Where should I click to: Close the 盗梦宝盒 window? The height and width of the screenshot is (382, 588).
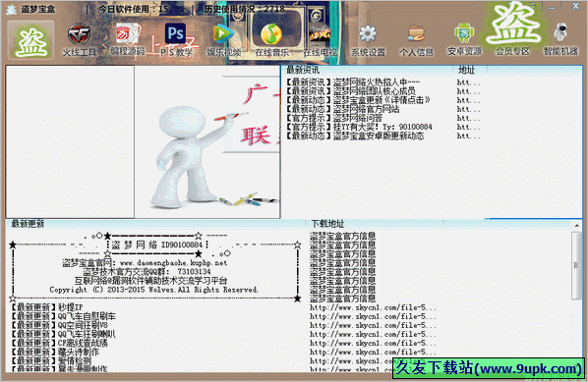[x=575, y=6]
